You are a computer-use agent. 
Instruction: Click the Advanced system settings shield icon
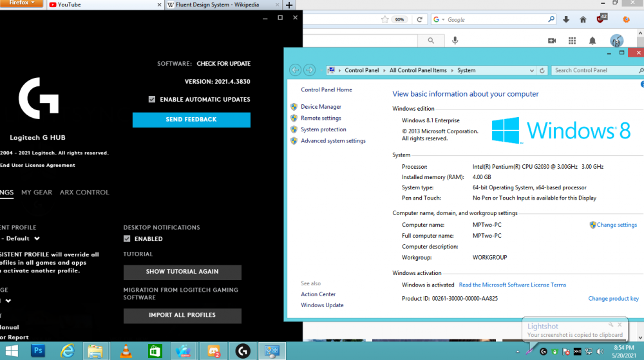point(294,141)
